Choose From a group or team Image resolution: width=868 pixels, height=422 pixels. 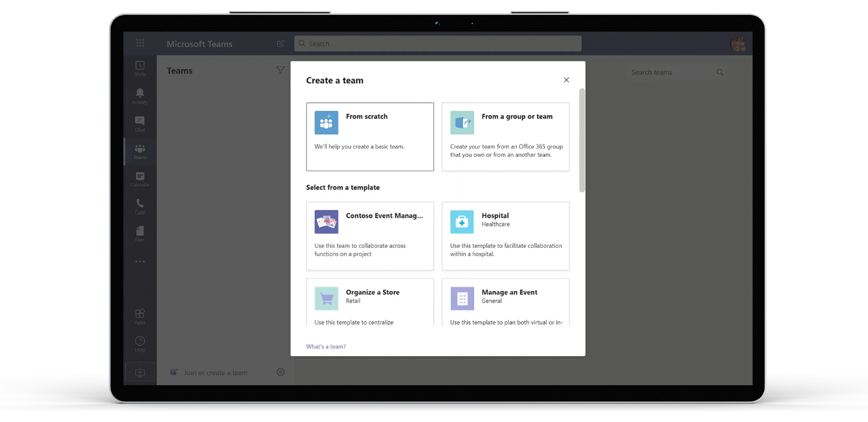click(x=506, y=137)
